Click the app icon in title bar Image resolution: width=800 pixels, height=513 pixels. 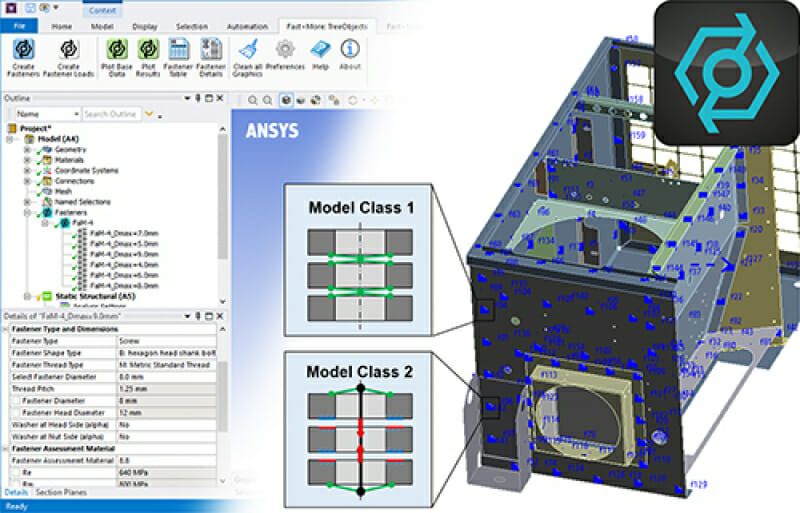[11, 8]
